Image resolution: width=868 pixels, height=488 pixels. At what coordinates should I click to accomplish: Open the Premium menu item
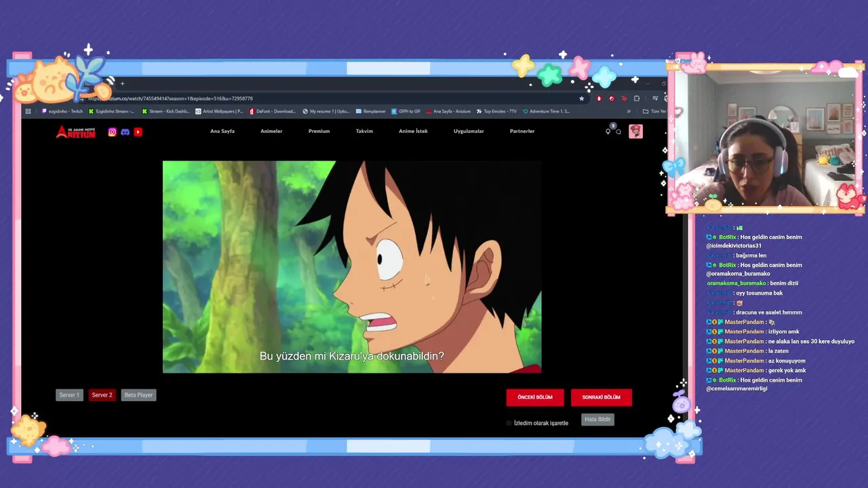[x=319, y=131]
